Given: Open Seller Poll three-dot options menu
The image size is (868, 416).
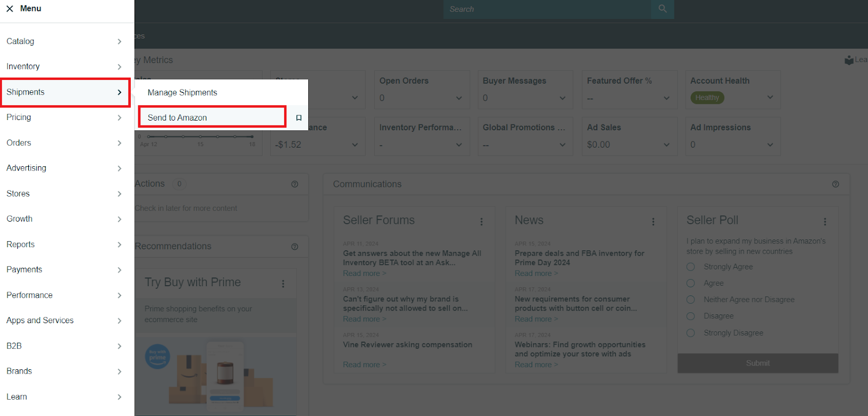Looking at the screenshot, I should pos(825,222).
